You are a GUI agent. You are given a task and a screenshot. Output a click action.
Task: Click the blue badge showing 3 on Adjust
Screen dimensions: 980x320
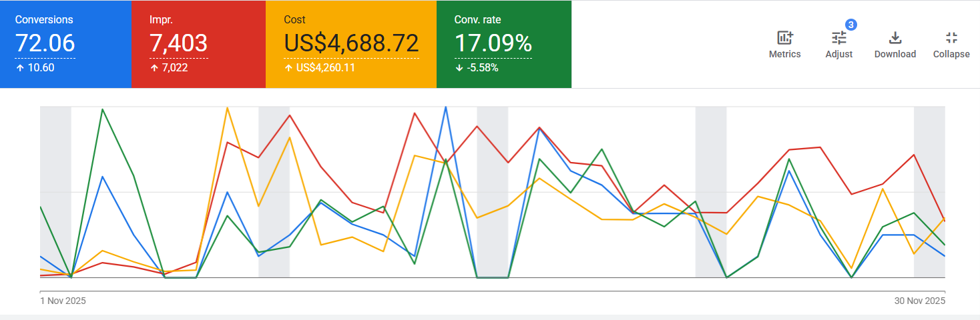click(850, 25)
